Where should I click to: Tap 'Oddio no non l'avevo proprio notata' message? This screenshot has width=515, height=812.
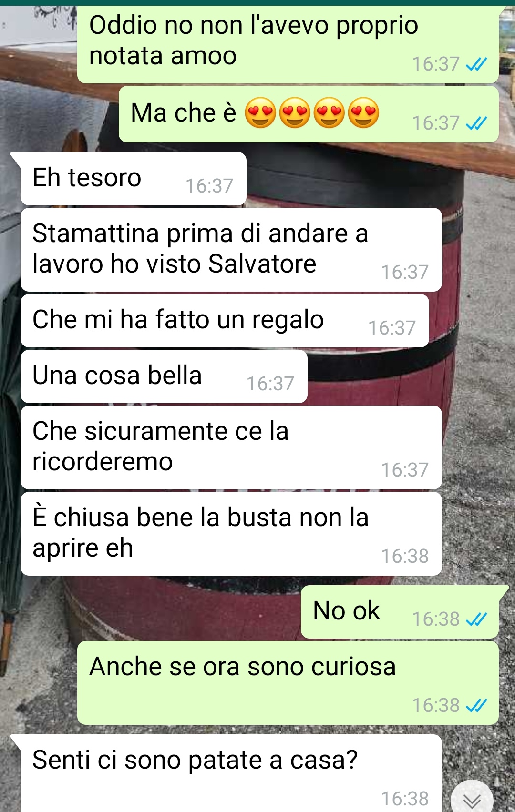pyautogui.click(x=288, y=44)
